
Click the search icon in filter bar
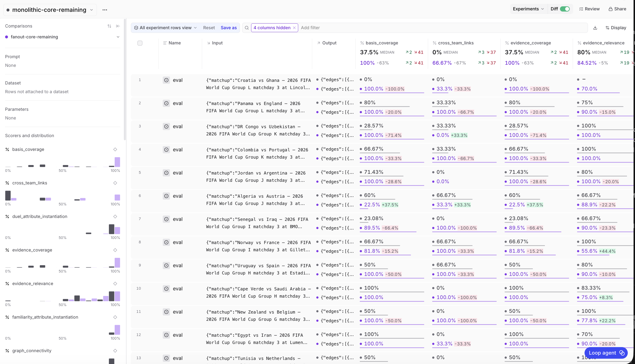pyautogui.click(x=247, y=28)
